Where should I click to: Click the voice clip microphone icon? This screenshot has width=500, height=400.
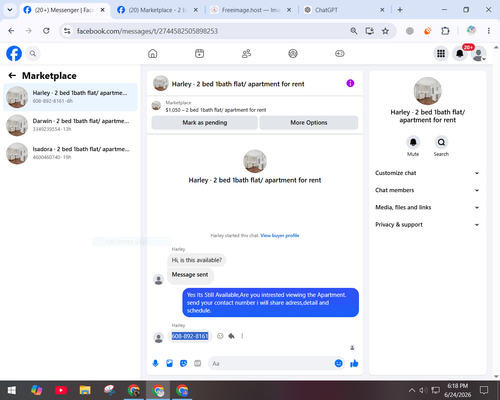tap(155, 363)
